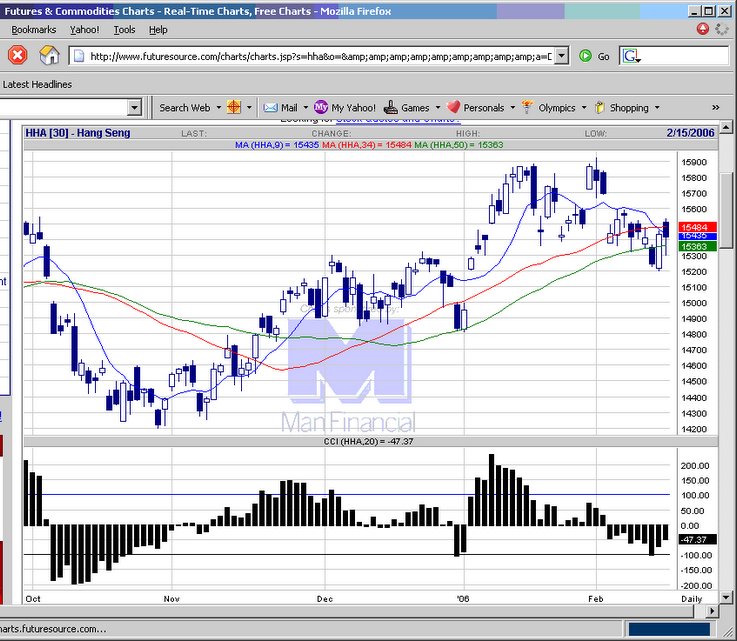Expand the Search Web dropdown arrow

click(x=219, y=108)
